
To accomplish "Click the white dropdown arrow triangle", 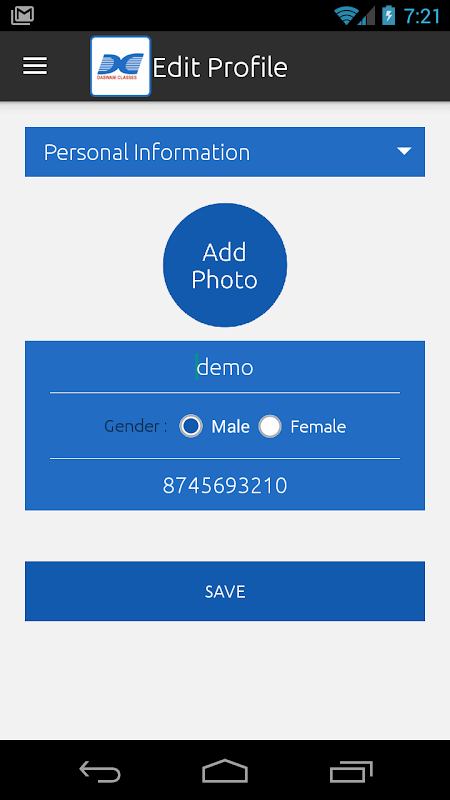I will coord(405,152).
